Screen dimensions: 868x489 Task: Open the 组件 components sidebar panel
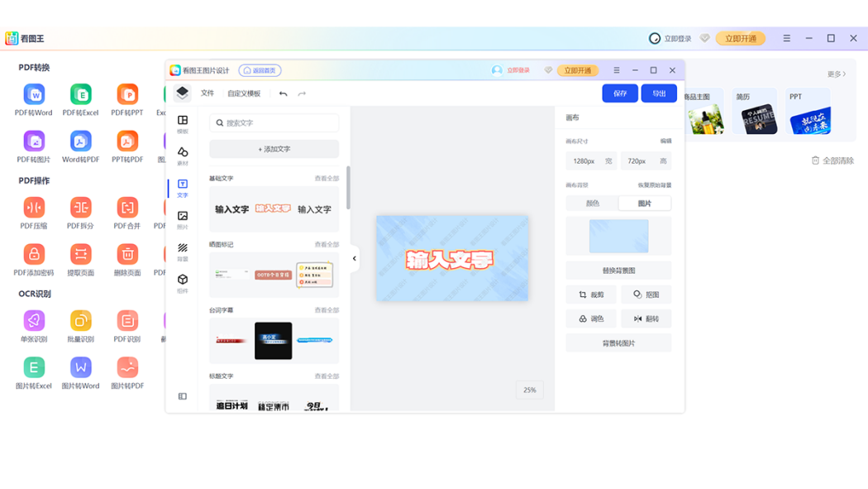point(182,284)
